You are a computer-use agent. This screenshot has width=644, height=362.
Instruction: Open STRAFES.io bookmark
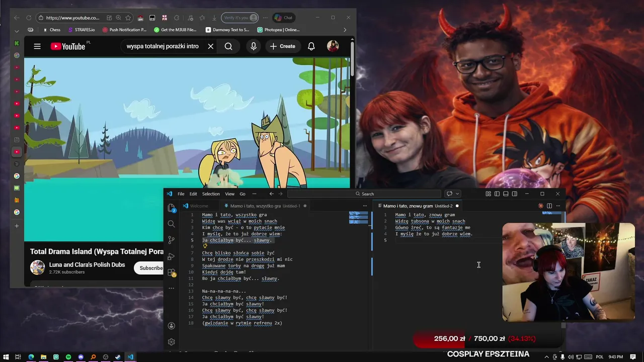pos(81,30)
